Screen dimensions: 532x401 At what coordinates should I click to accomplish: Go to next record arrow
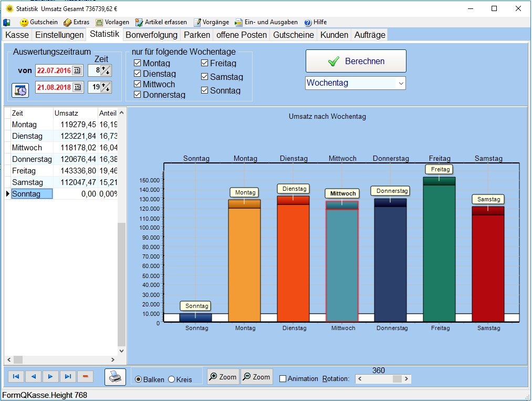click(50, 376)
